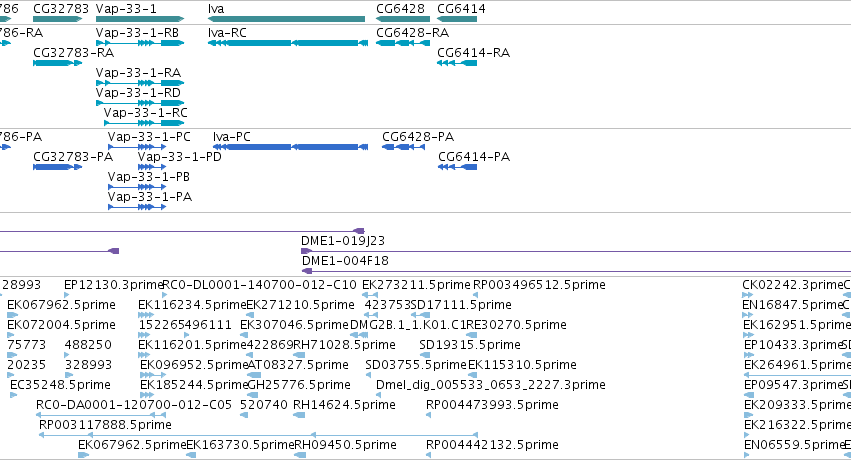Select the 520740 feature label
Viewport: 851px width, 460px height.
coord(264,405)
